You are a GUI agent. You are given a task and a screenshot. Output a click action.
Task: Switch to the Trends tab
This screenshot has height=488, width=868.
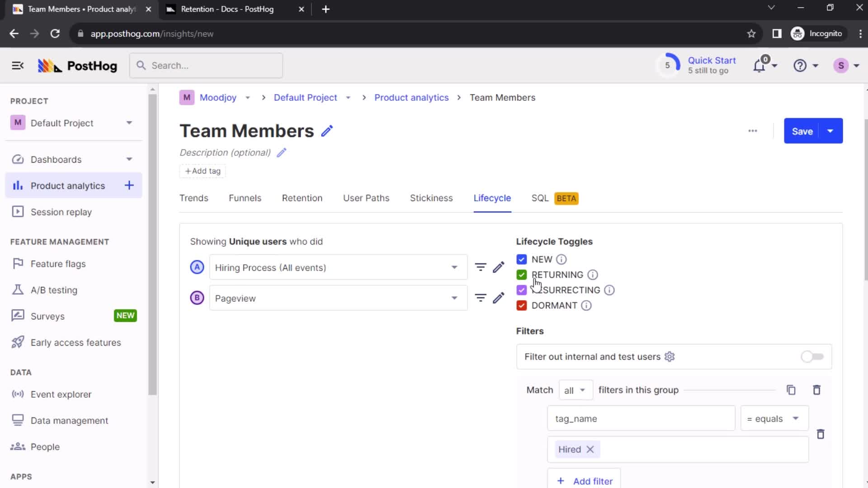(193, 198)
